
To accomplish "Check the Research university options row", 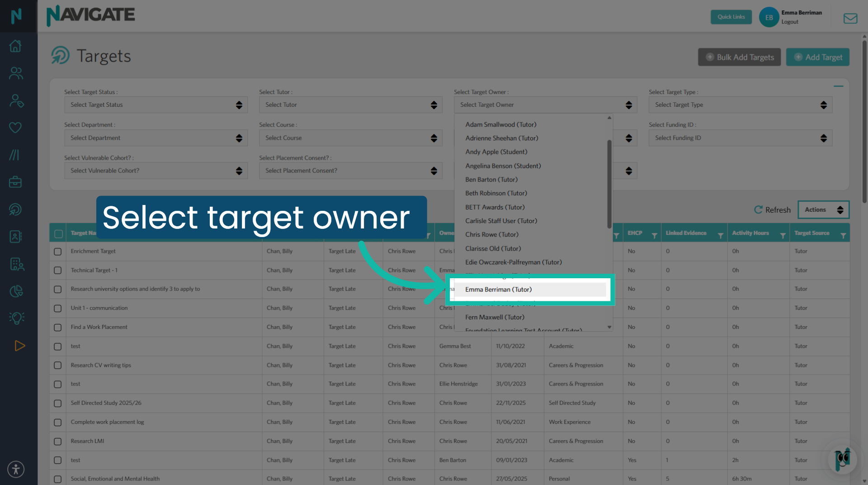I will click(x=57, y=290).
